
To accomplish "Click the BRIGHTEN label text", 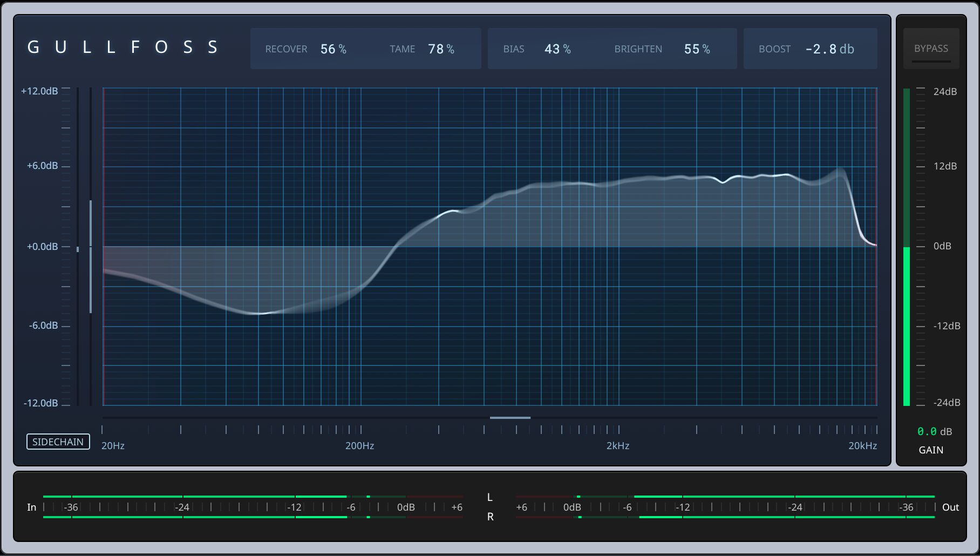I will [x=638, y=49].
